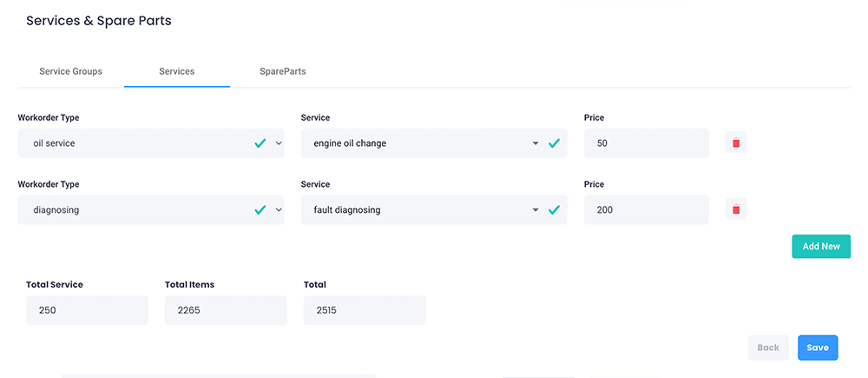Open the engine oil change service dropdown arrow
This screenshot has height=378, width=868.
[x=536, y=143]
